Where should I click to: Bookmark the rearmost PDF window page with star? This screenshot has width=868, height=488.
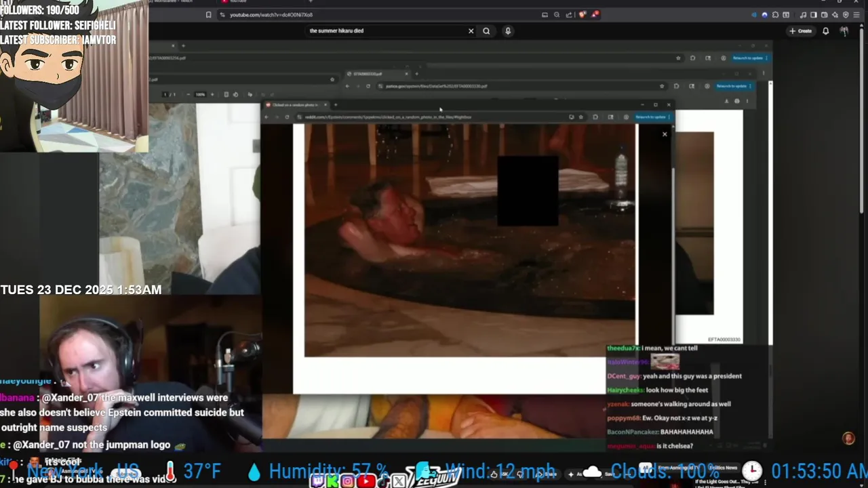click(678, 58)
